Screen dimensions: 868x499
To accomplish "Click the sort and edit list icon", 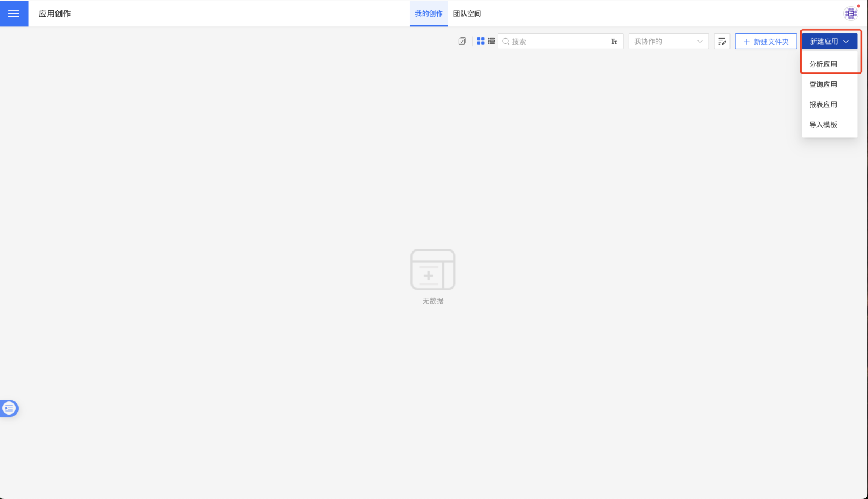I will tap(722, 42).
